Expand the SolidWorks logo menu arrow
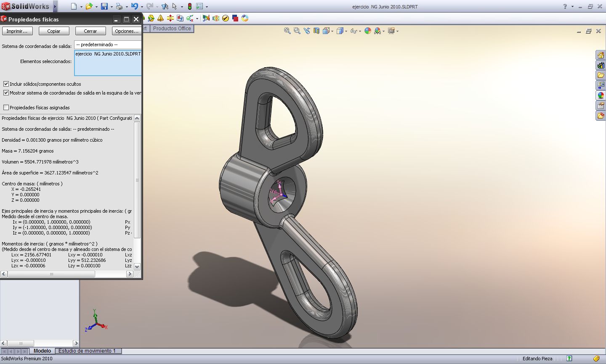The image size is (606, 364). tap(55, 6)
